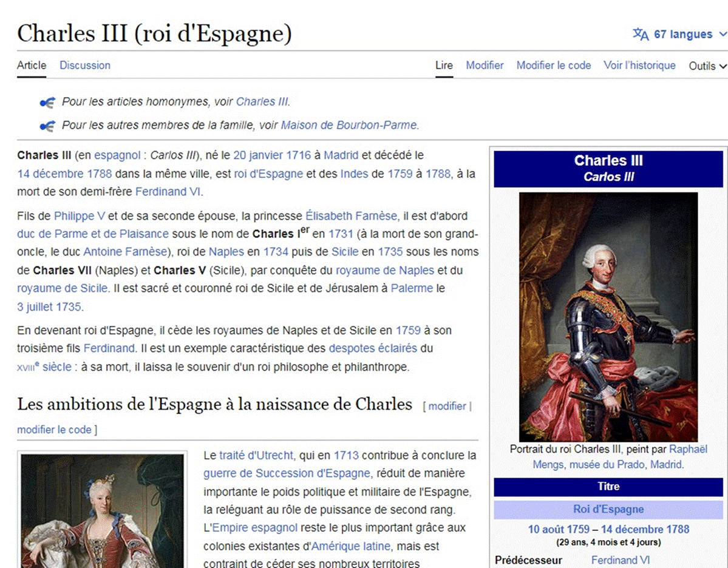Open the traité d'Utrecht link

pyautogui.click(x=256, y=455)
